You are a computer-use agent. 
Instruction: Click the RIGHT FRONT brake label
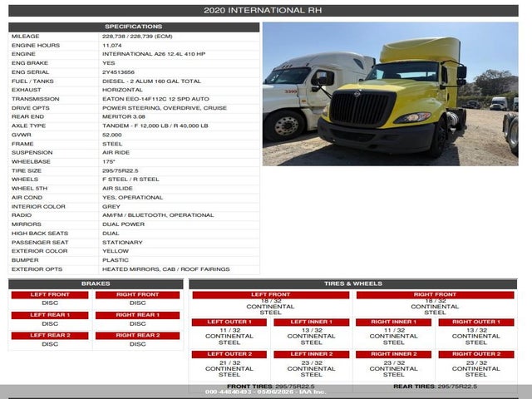coord(137,295)
